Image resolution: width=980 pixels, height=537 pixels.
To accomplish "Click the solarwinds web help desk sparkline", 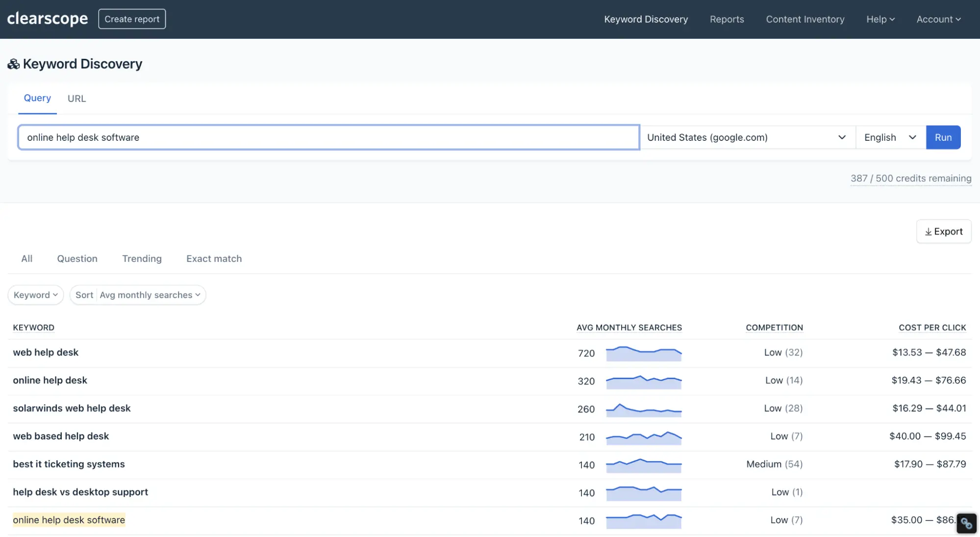I will click(643, 409).
